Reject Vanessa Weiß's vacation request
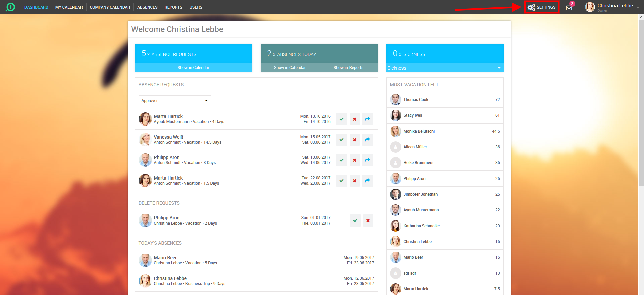Screen dimensions: 644x295 355,140
